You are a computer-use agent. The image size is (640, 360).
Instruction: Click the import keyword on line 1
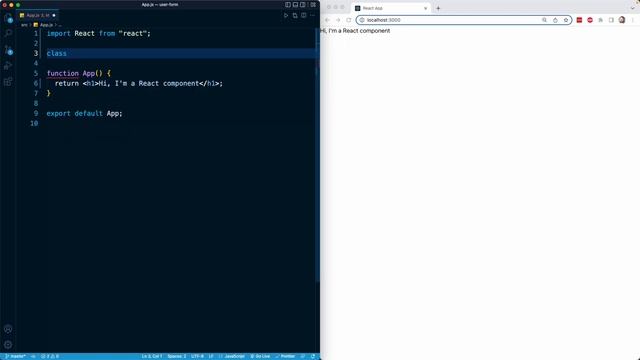coord(58,33)
